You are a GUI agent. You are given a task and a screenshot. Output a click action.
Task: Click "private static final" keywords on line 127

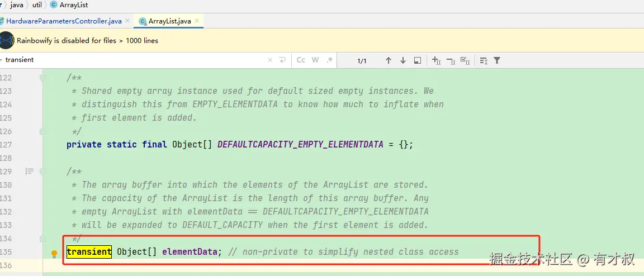click(117, 145)
